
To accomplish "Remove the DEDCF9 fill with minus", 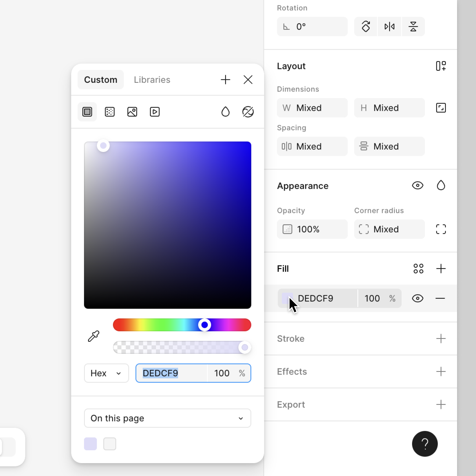I will (x=440, y=298).
